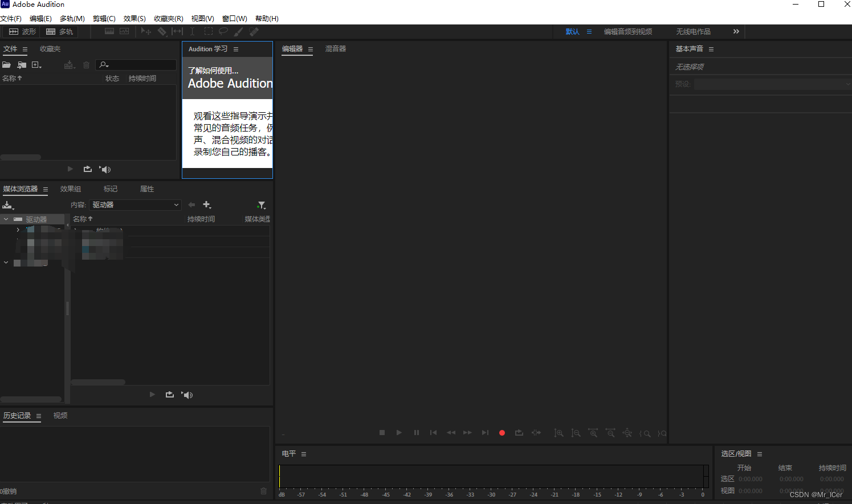Open the new file dropdown in 文件 panel
The image size is (852, 504).
click(x=36, y=65)
